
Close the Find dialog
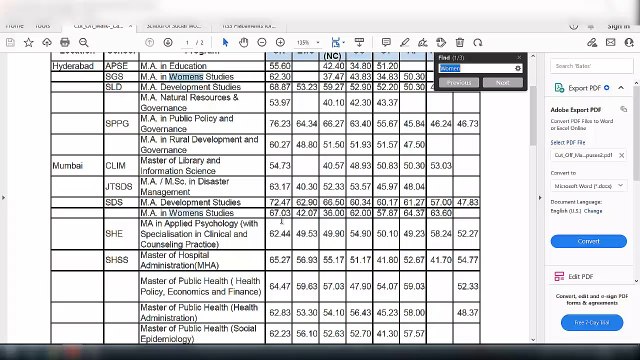pyautogui.click(x=519, y=58)
